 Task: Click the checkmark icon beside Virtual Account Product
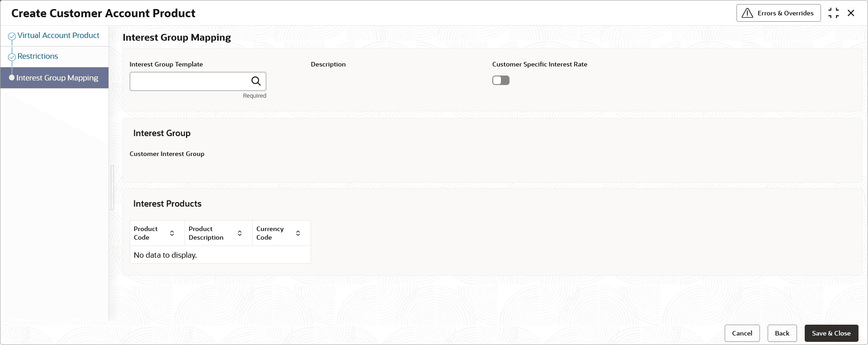coord(12,36)
